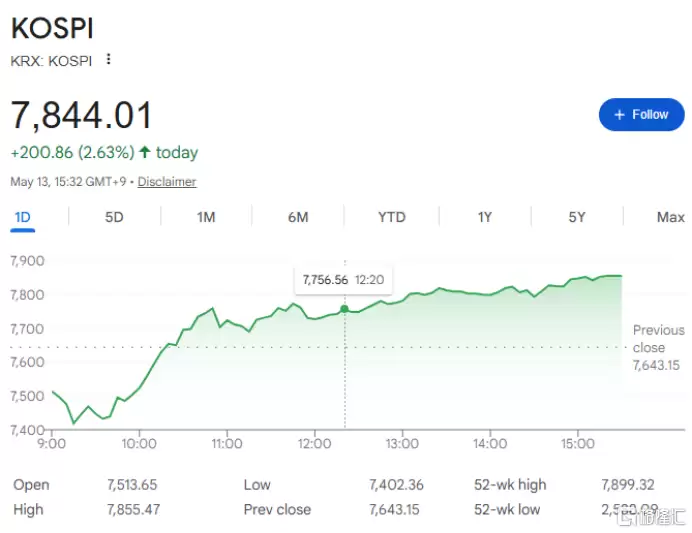Click the green 12:20 data point marker

pos(345,309)
